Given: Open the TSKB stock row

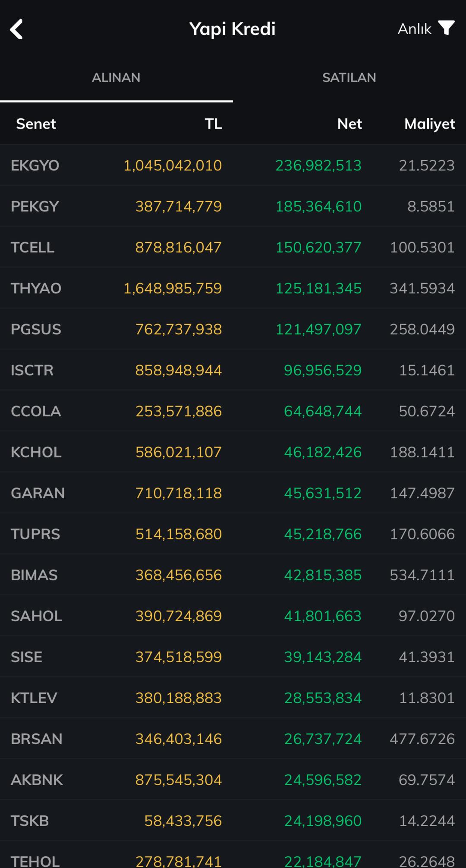Looking at the screenshot, I should 233,821.
